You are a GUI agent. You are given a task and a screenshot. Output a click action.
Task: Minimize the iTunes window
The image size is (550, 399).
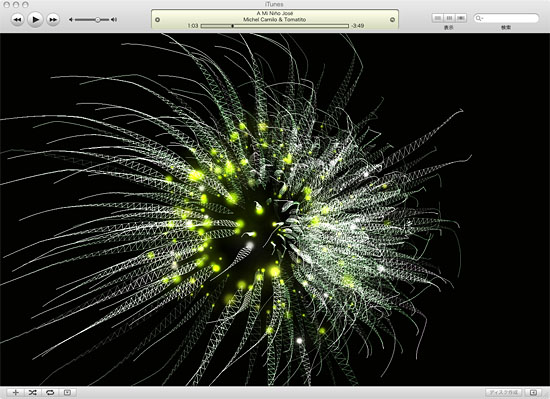16,5
